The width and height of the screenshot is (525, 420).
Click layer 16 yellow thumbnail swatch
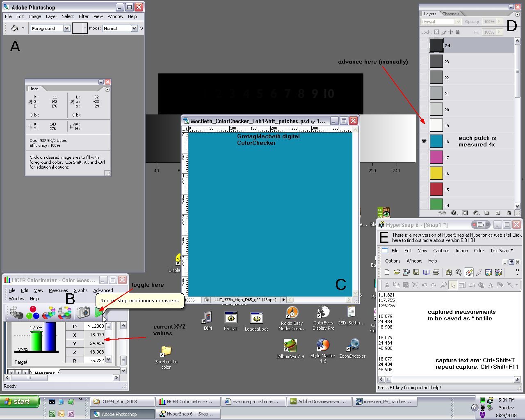pos(436,173)
